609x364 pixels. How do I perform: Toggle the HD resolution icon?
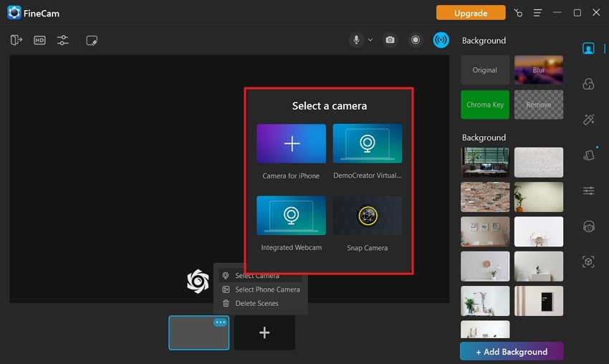[x=39, y=40]
